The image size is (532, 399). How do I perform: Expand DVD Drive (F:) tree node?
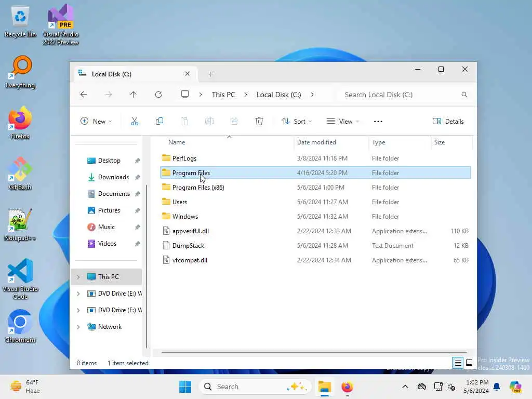pos(78,310)
